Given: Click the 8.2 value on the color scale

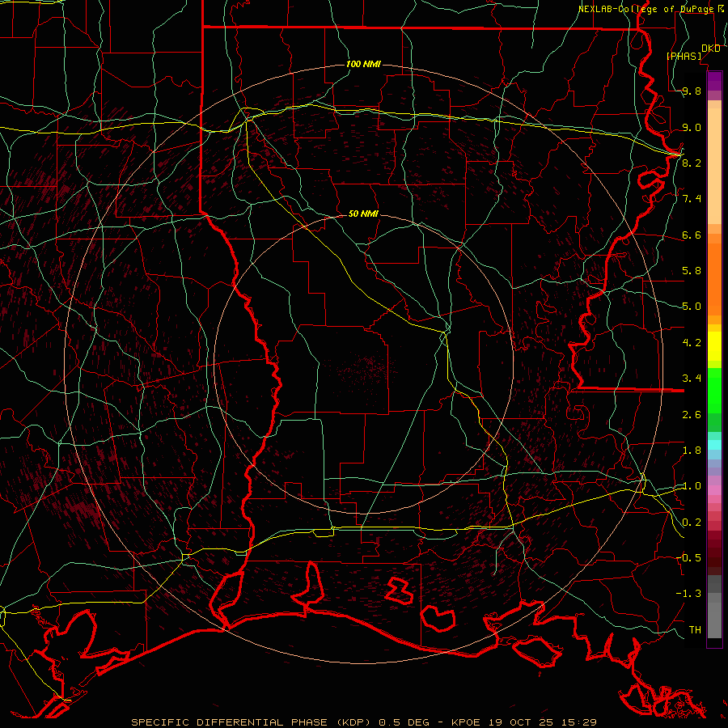Looking at the screenshot, I should point(692,163).
